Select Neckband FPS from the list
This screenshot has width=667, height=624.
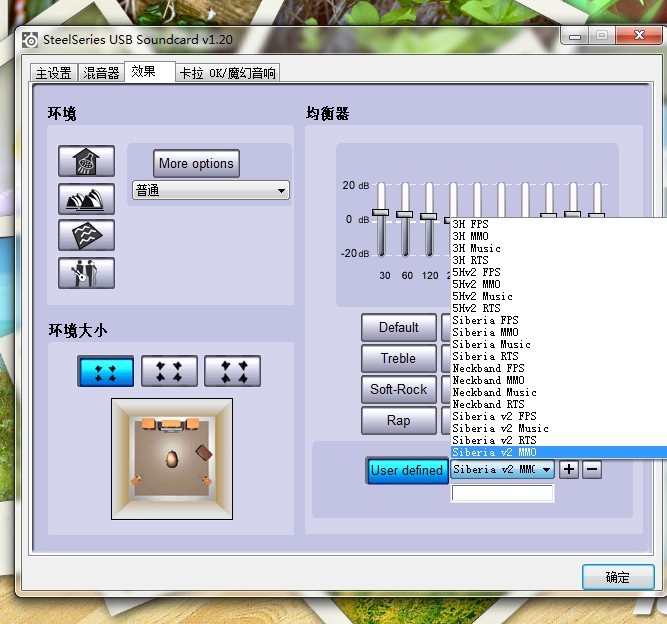pos(559,368)
